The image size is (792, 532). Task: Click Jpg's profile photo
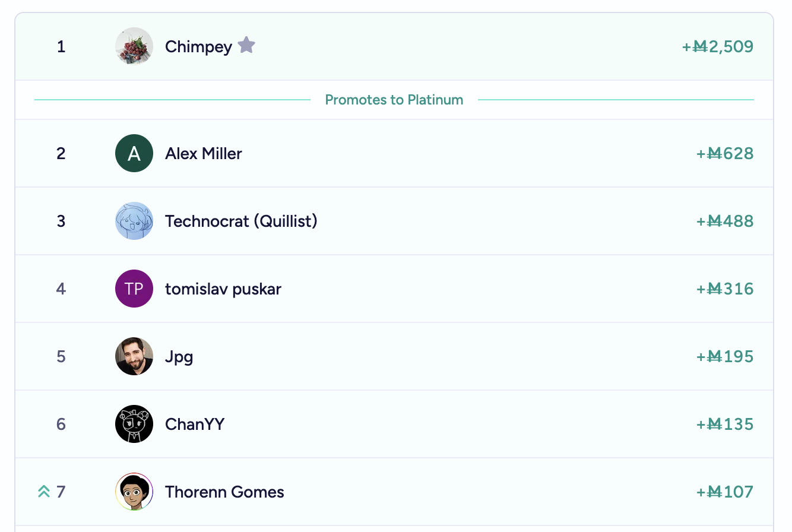click(134, 356)
